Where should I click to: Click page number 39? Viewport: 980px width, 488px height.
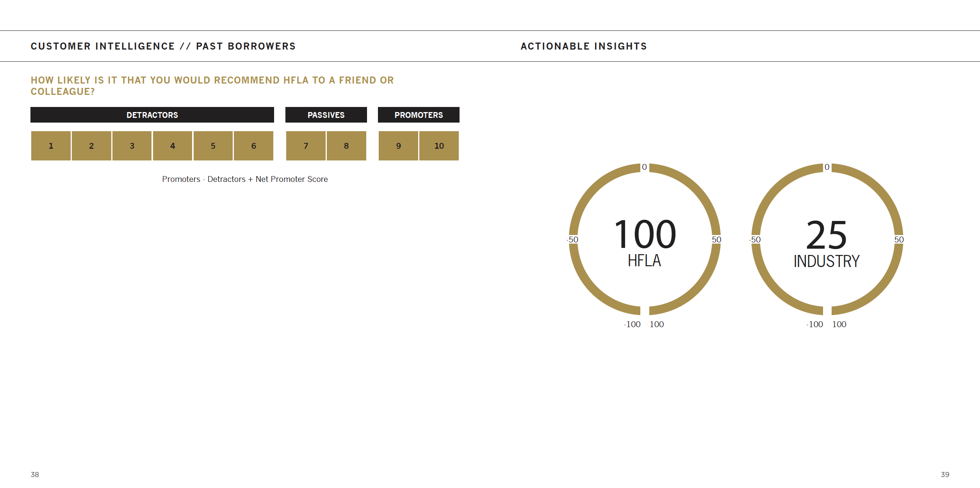pos(945,474)
